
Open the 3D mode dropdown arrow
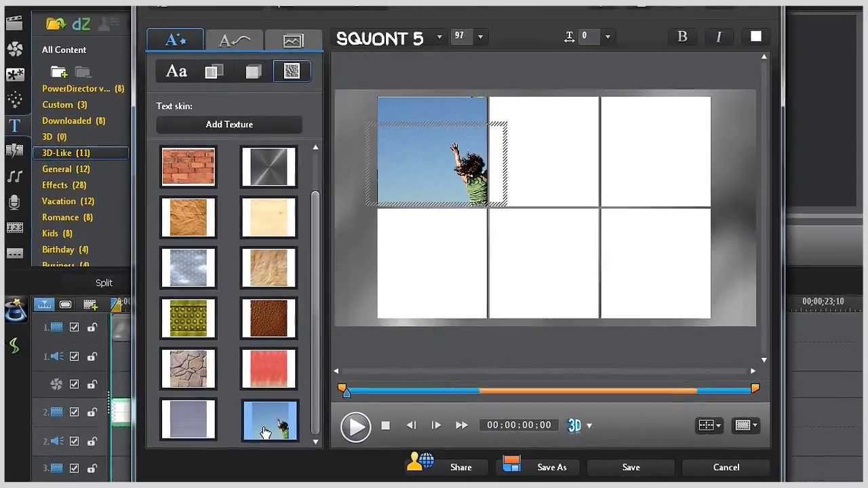589,426
